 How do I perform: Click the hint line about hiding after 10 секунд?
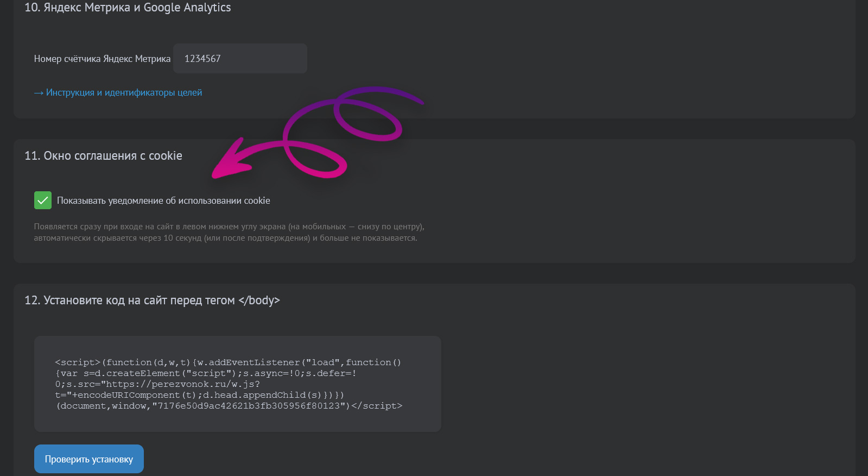[225, 238]
